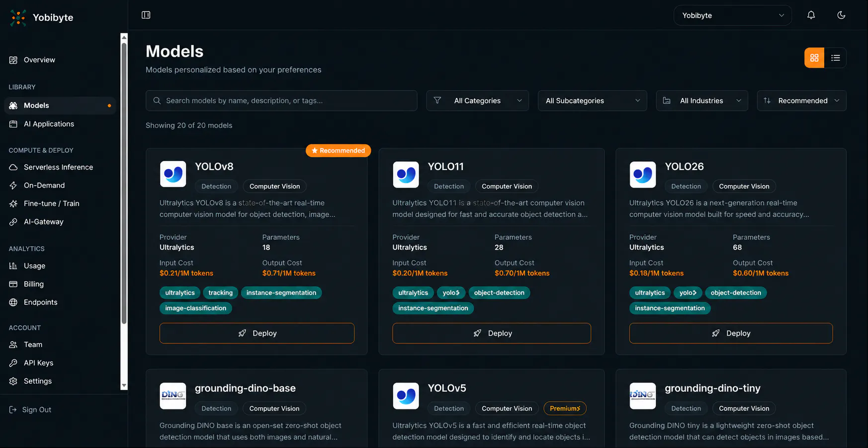Deploy the YOLOv8 model

(x=257, y=333)
